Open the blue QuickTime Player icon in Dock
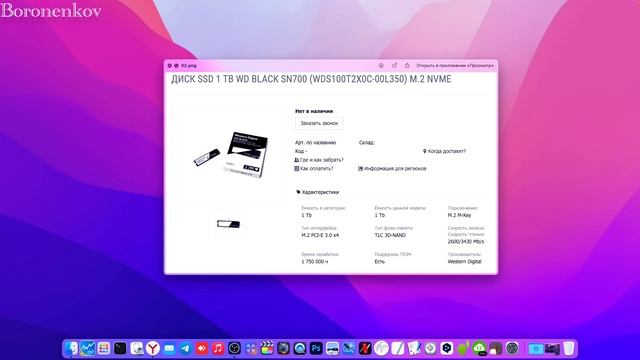The width and height of the screenshot is (640, 360). click(300, 348)
